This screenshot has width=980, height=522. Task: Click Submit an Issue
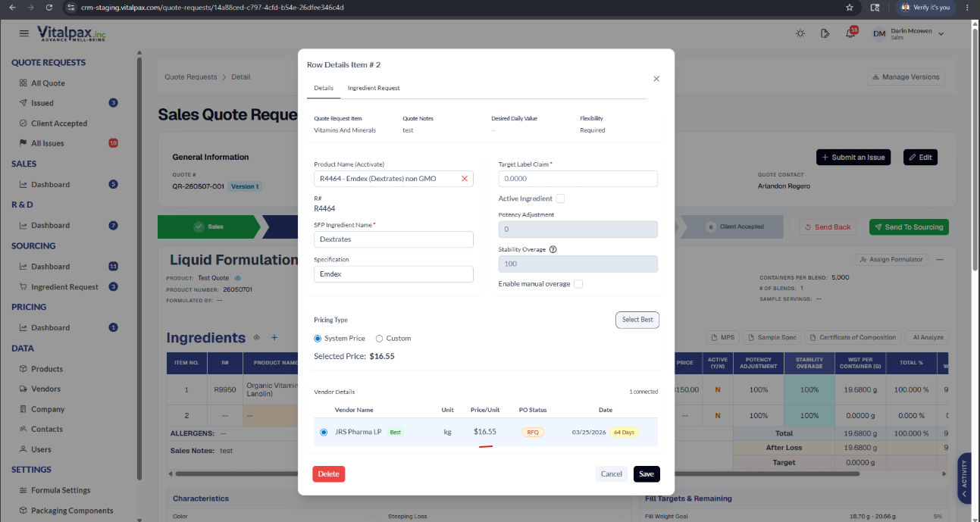point(853,157)
